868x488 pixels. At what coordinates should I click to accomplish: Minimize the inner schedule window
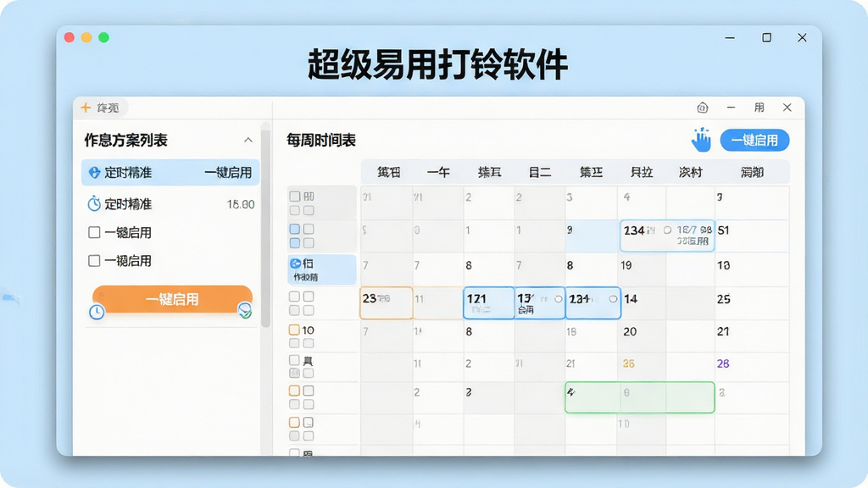[x=732, y=108]
